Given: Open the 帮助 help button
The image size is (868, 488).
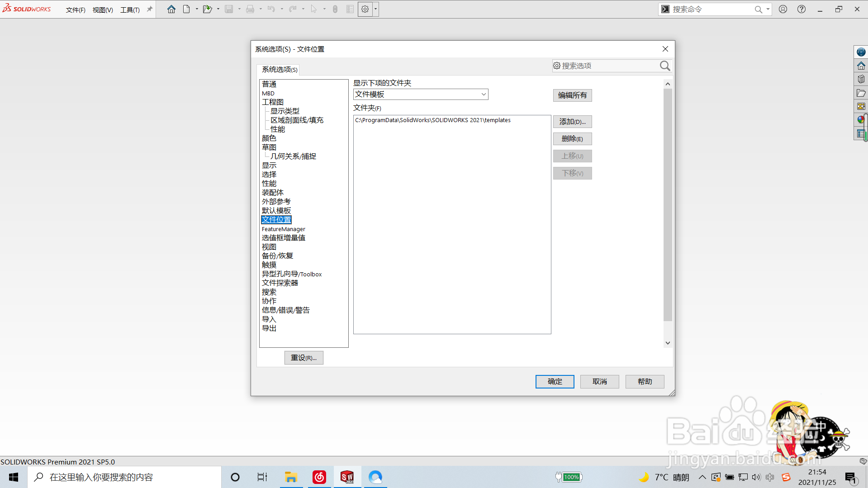Looking at the screenshot, I should pos(645,382).
